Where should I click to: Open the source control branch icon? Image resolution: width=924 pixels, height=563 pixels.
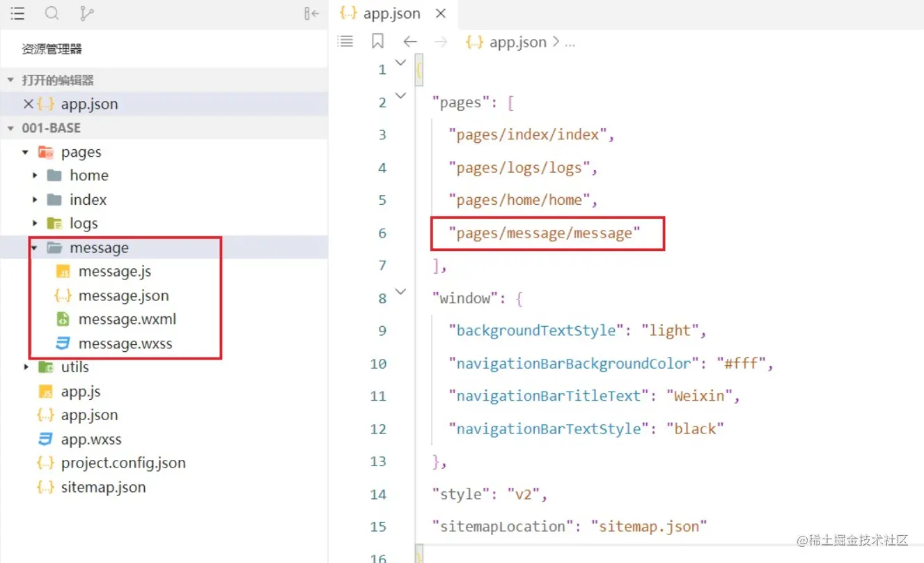pyautogui.click(x=86, y=13)
